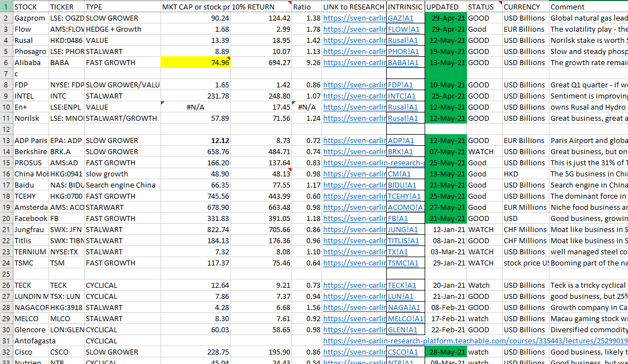Select row 1 header number
This screenshot has width=628, height=364.
pos(6,7)
